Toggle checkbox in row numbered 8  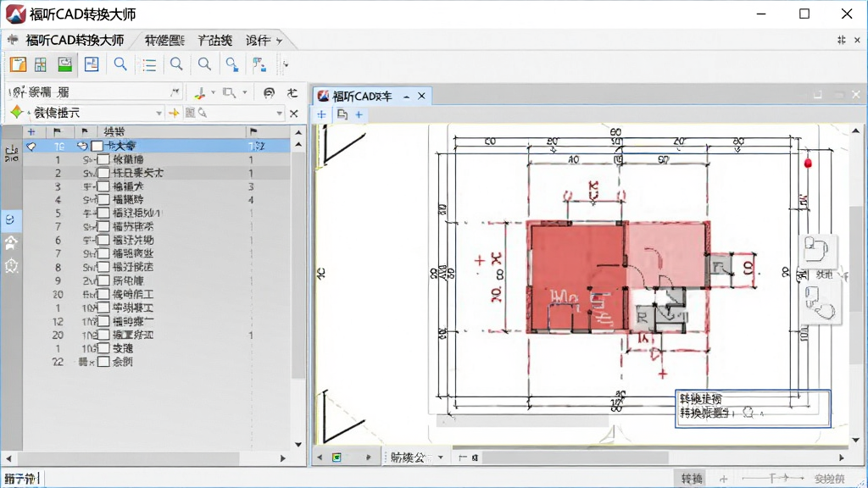(x=103, y=267)
